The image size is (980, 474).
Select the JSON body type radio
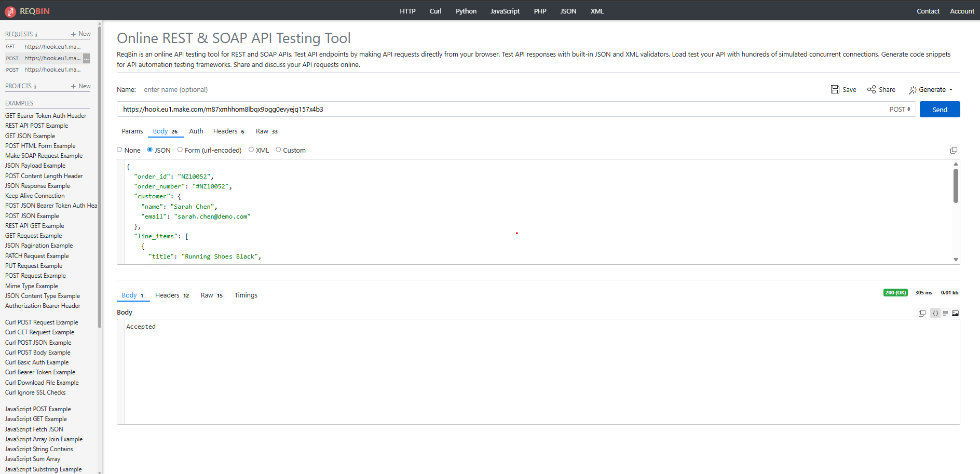150,150
